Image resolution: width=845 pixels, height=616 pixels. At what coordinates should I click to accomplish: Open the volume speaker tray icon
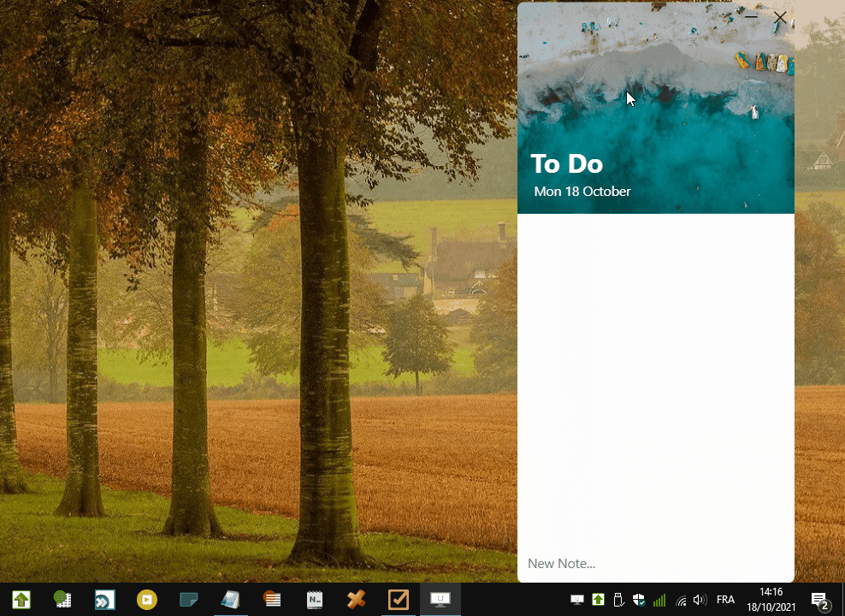pyautogui.click(x=700, y=600)
